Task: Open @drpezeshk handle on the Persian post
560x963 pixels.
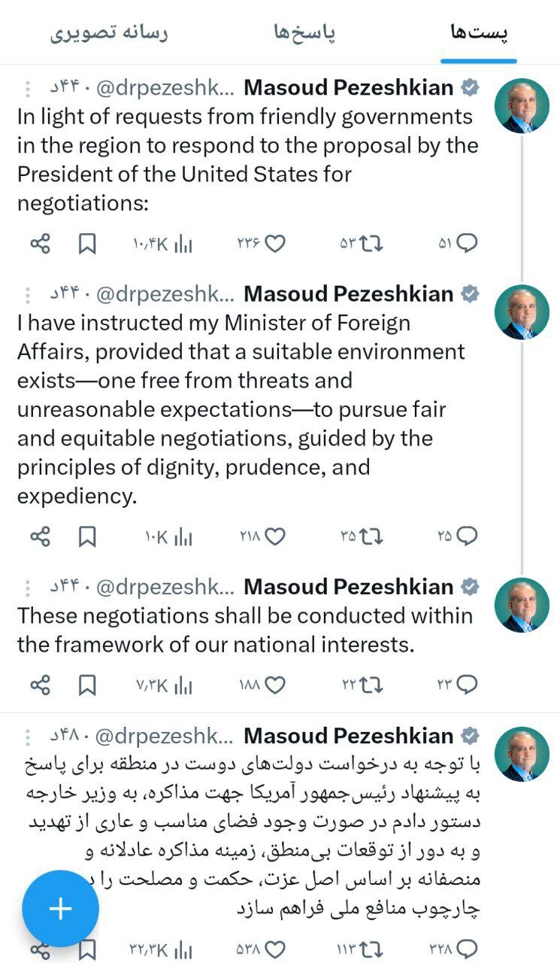Action: click(165, 736)
